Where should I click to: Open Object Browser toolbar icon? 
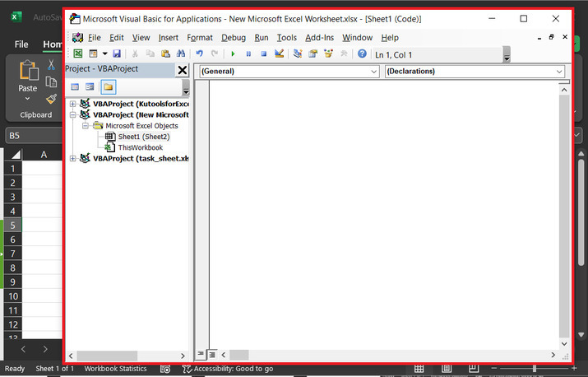coord(328,54)
